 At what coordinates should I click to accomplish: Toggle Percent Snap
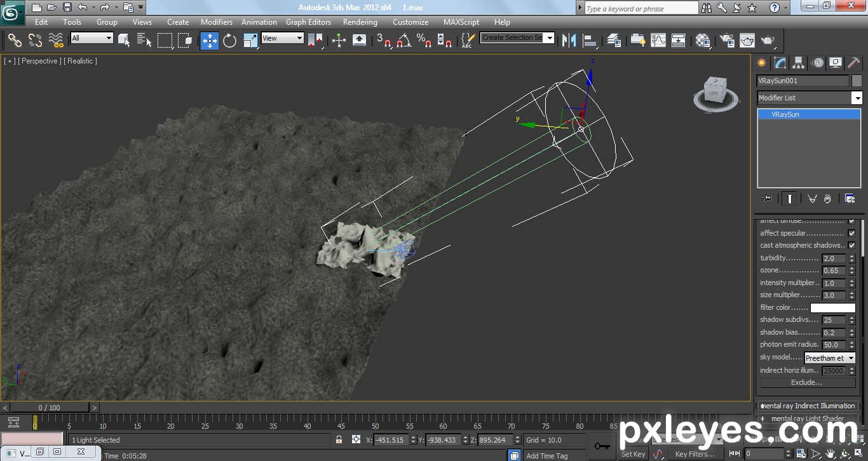[424, 41]
